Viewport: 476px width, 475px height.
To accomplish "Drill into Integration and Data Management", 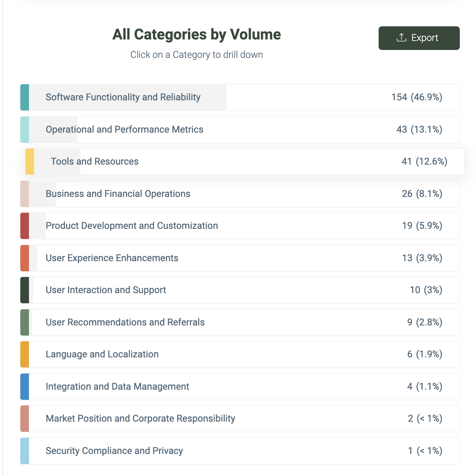I will [240, 387].
